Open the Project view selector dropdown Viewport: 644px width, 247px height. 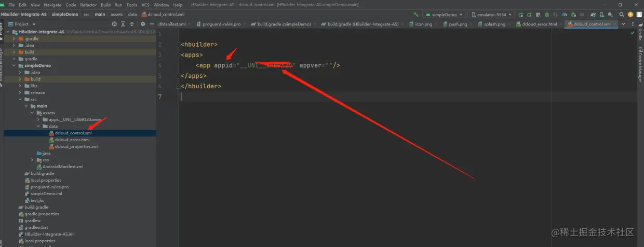click(23, 24)
